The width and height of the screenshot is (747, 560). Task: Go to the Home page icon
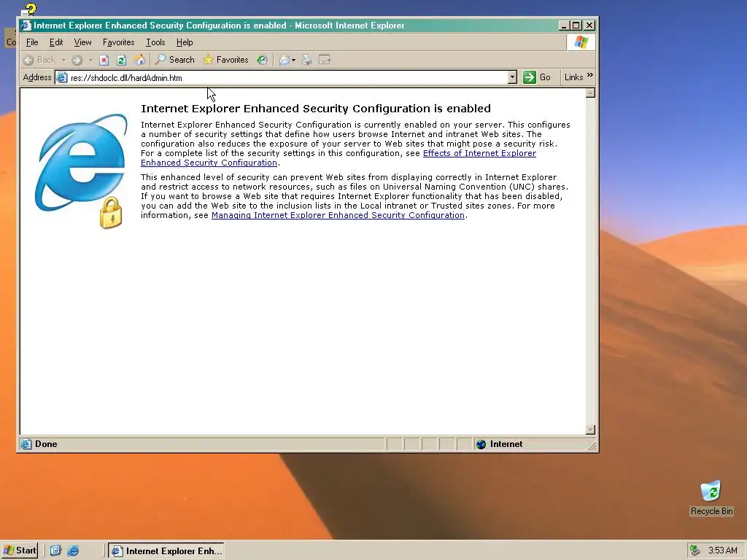click(x=139, y=60)
